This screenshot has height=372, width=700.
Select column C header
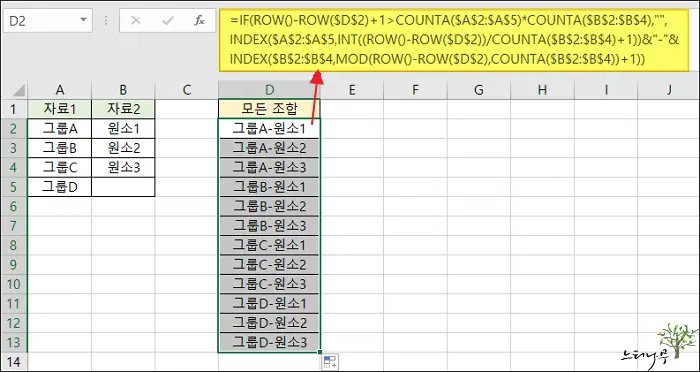pyautogui.click(x=187, y=90)
